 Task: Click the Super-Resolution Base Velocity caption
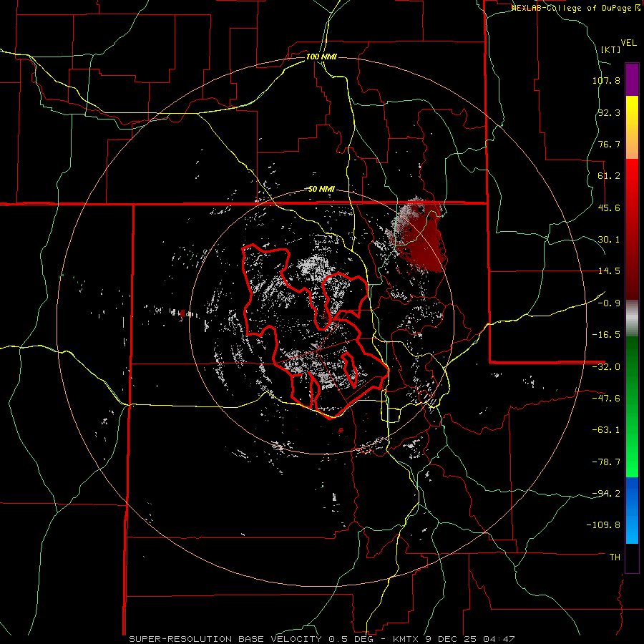pos(321,639)
